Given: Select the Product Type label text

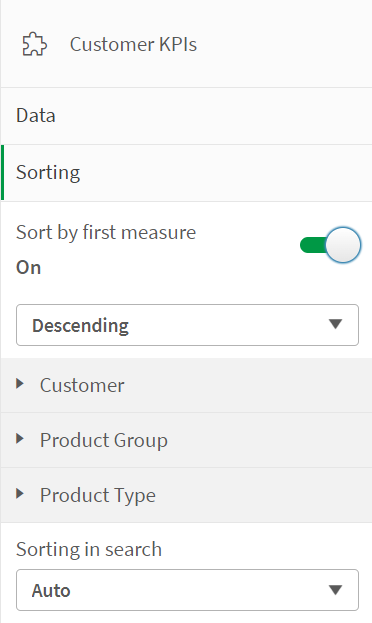Looking at the screenshot, I should [98, 495].
